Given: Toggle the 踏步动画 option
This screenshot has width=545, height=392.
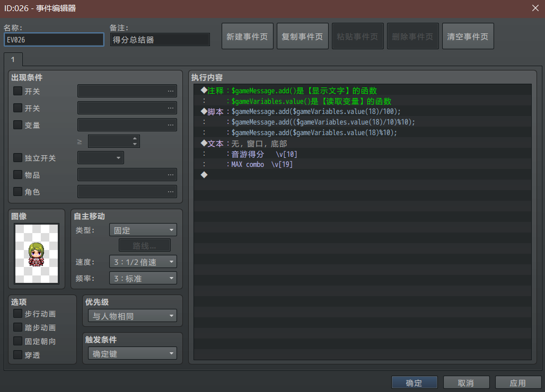Looking at the screenshot, I should (17, 327).
